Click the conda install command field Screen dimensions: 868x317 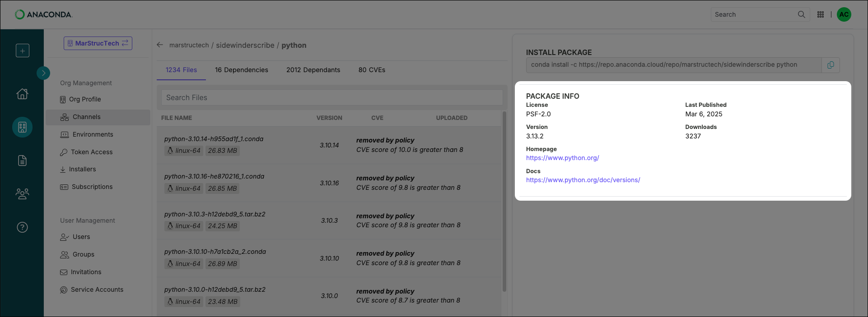tap(673, 65)
